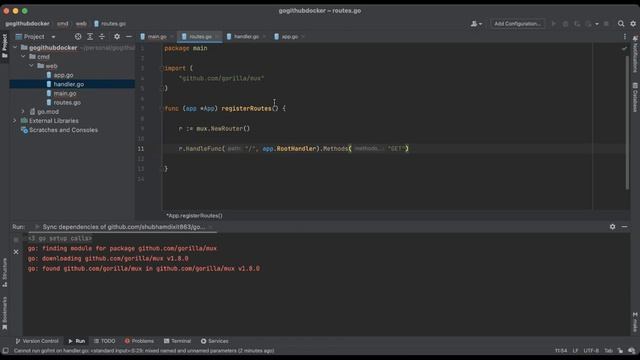640x360 pixels.
Task: Click Add Configuration button
Action: point(518,24)
